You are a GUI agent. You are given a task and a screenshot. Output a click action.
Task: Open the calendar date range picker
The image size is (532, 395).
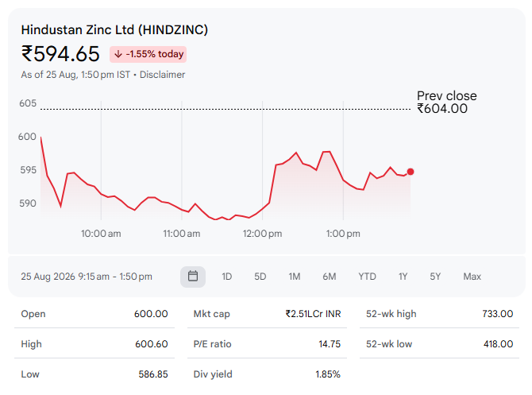click(193, 277)
